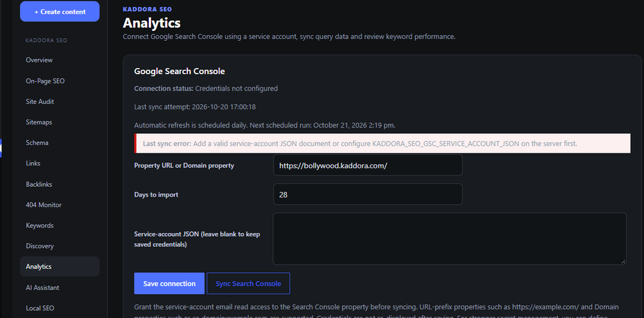Click the Last sync error message

coord(382,144)
